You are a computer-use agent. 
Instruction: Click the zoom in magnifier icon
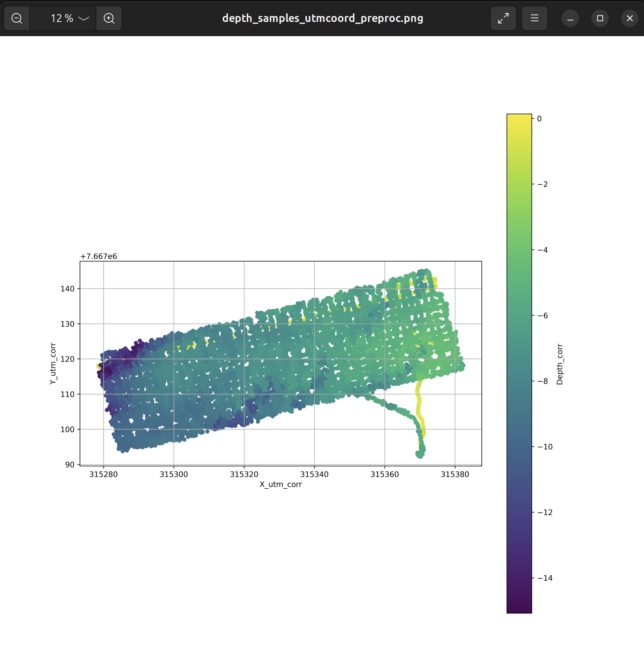[109, 18]
